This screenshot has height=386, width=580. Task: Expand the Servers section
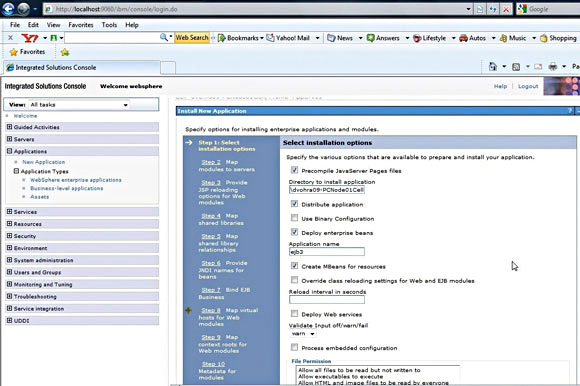(10, 139)
